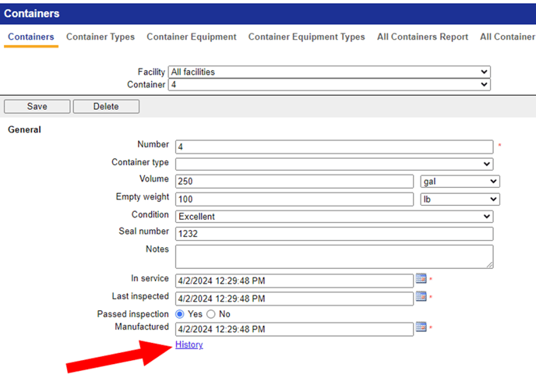
Task: Change the volume unit from gal
Action: point(460,182)
